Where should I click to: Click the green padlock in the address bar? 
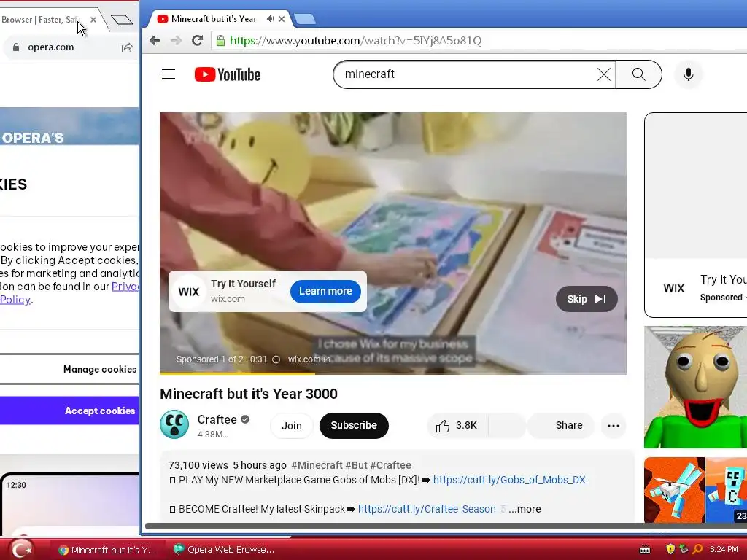pyautogui.click(x=220, y=41)
